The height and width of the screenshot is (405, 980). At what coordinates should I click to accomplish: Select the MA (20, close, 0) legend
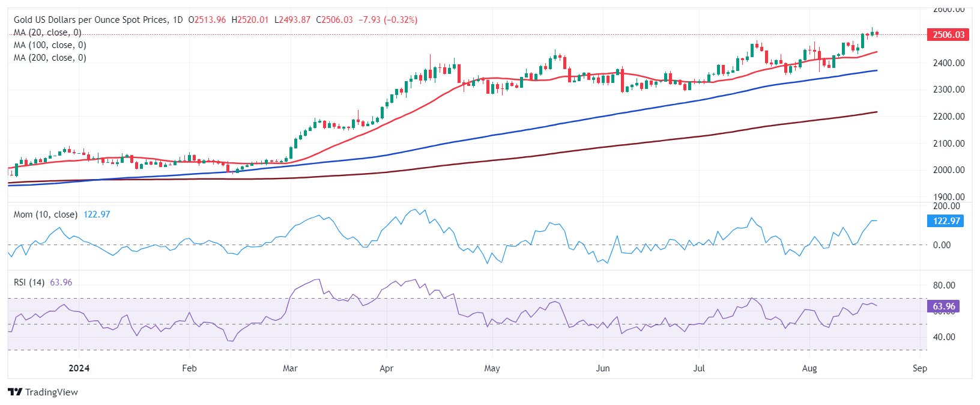click(x=47, y=32)
